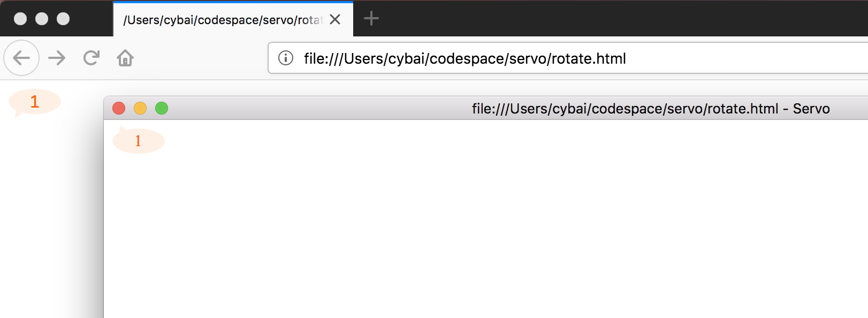
Task: Open a new browser tab with the plus button
Action: (371, 19)
